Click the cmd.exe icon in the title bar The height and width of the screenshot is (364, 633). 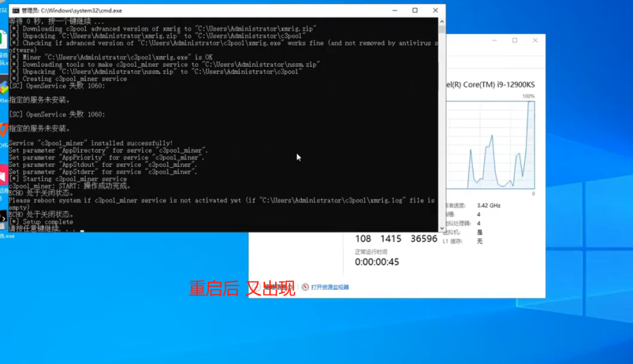coord(15,11)
